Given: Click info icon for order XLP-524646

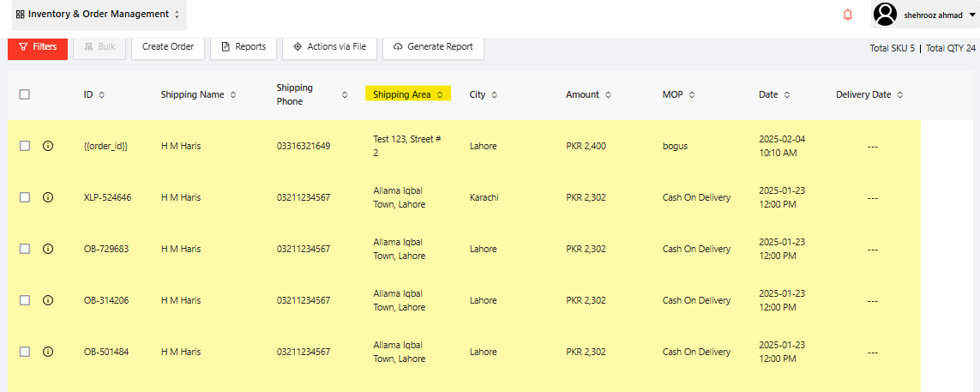Looking at the screenshot, I should pos(48,197).
